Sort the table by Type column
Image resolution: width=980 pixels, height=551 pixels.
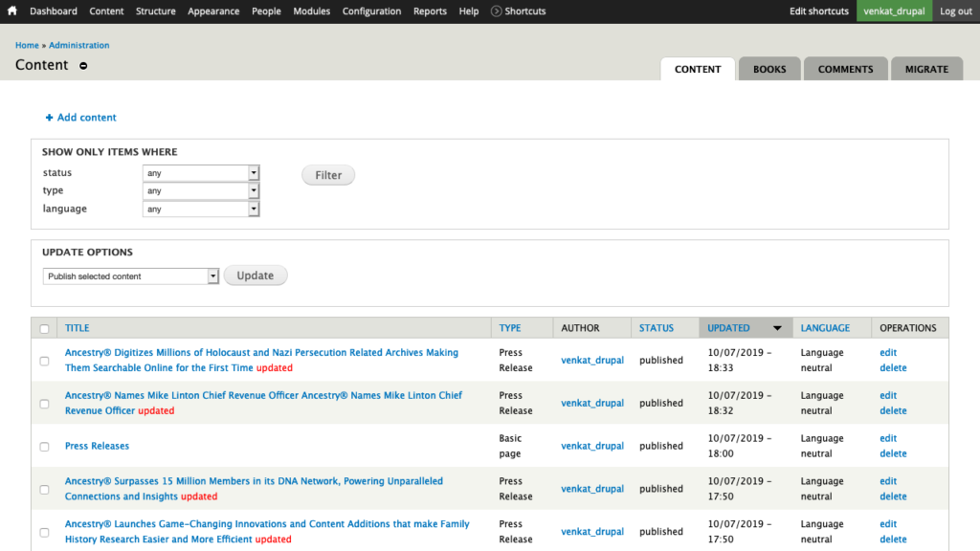click(x=509, y=328)
